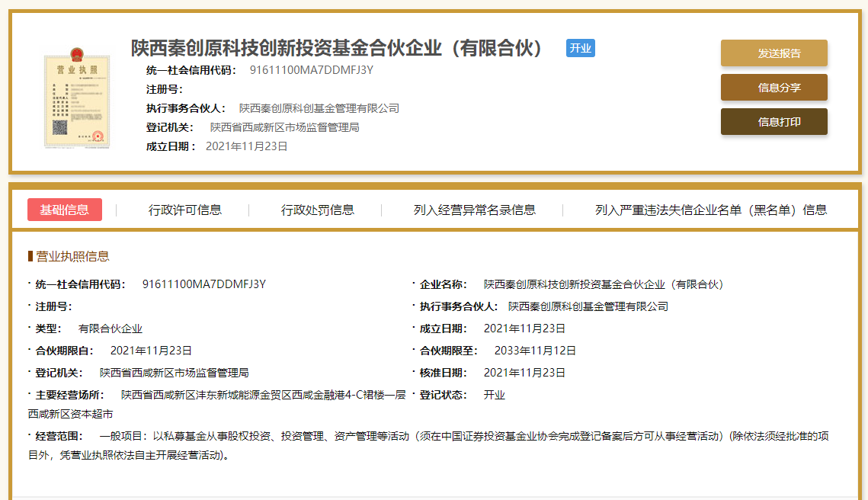Click the large company name heading

point(338,48)
